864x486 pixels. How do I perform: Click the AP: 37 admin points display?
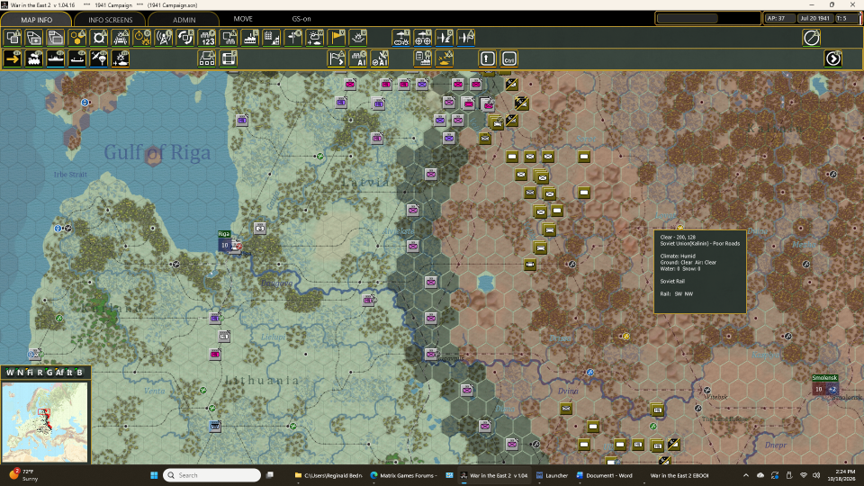779,18
